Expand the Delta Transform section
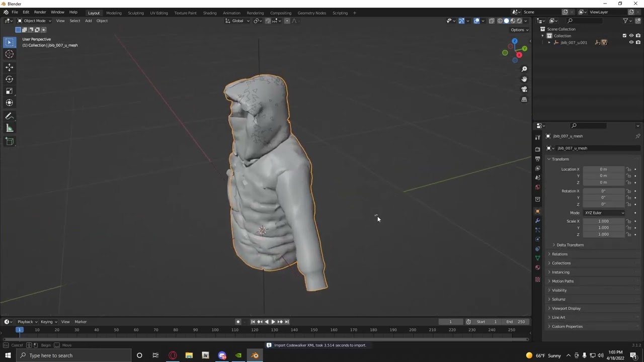644x362 pixels. click(570, 245)
